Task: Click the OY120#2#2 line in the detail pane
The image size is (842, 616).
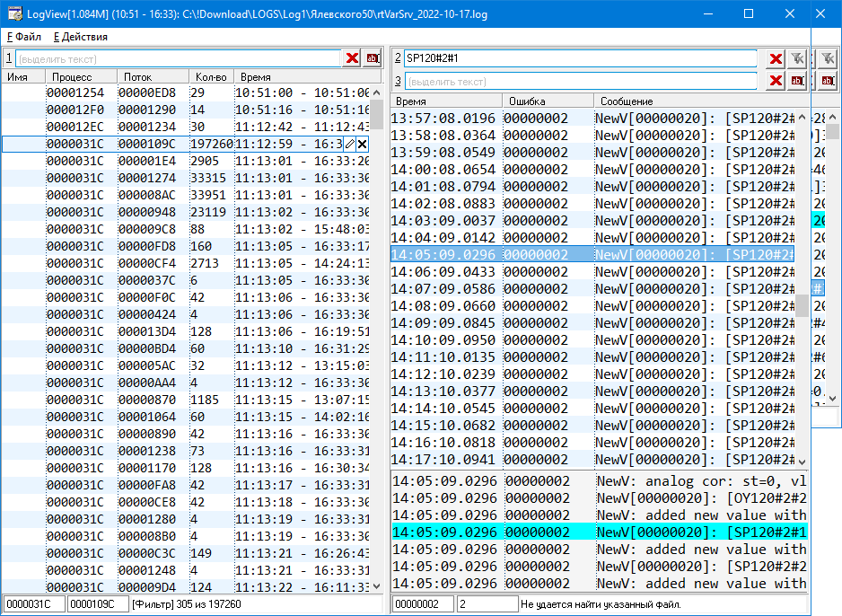Action: point(600,498)
